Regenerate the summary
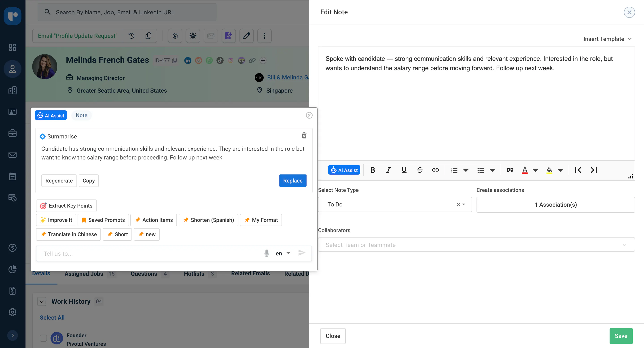This screenshot has height=348, width=644. (x=59, y=181)
